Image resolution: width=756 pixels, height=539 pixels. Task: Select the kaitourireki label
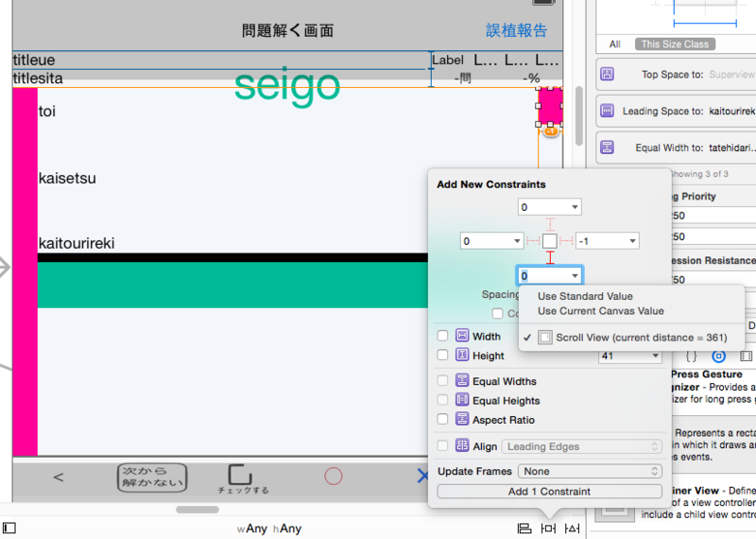[x=77, y=243]
